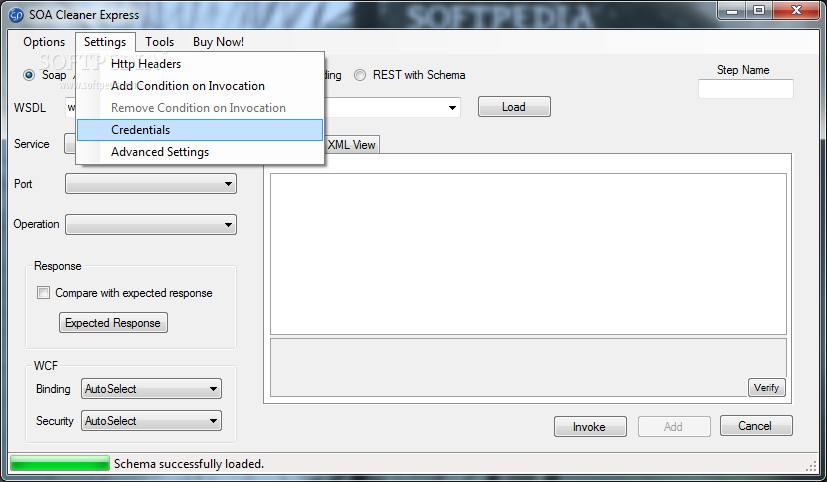Click the Verify button
Viewport: 827px width, 482px height.
tap(766, 388)
